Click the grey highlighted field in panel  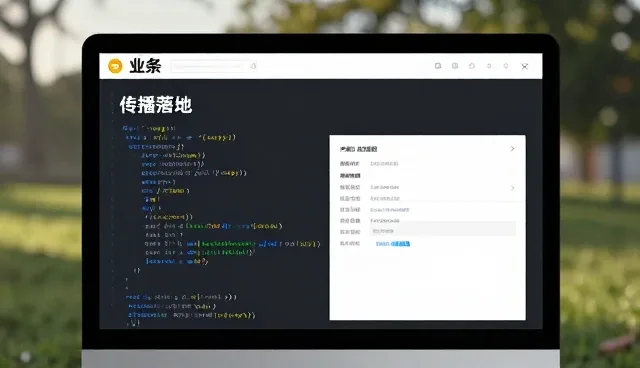(x=442, y=229)
